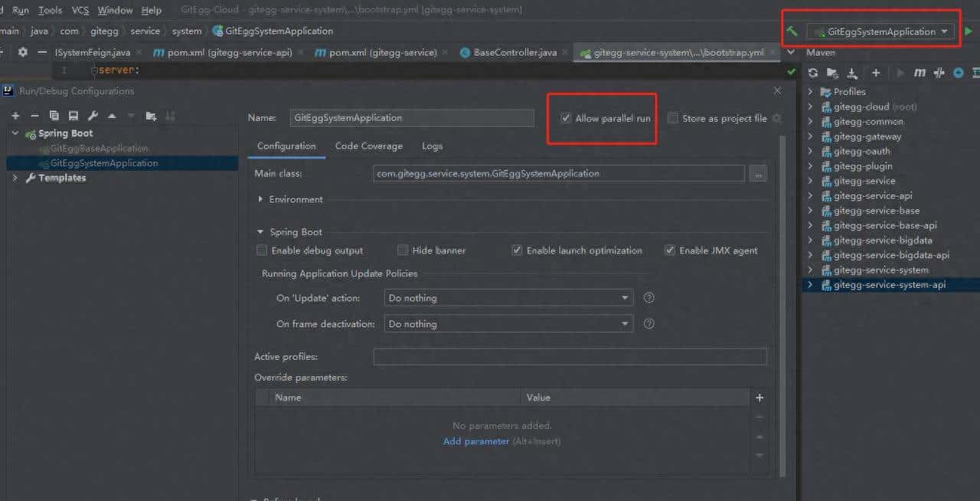The height and width of the screenshot is (501, 980).
Task: Enable Store as project file
Action: [x=672, y=118]
